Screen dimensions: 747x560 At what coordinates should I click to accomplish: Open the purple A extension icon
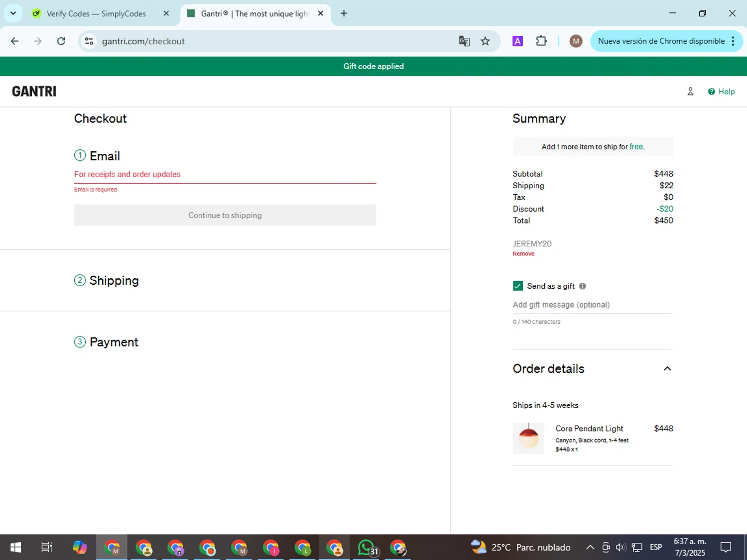517,41
